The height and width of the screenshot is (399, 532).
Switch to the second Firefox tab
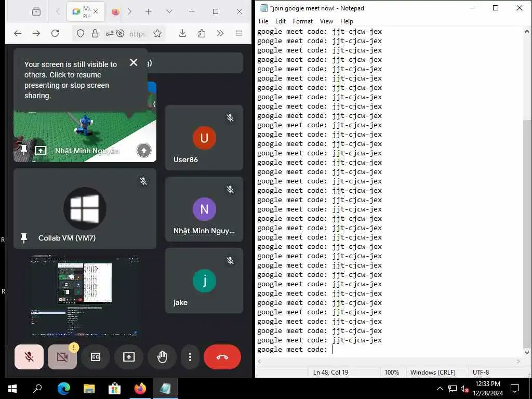pos(116,11)
